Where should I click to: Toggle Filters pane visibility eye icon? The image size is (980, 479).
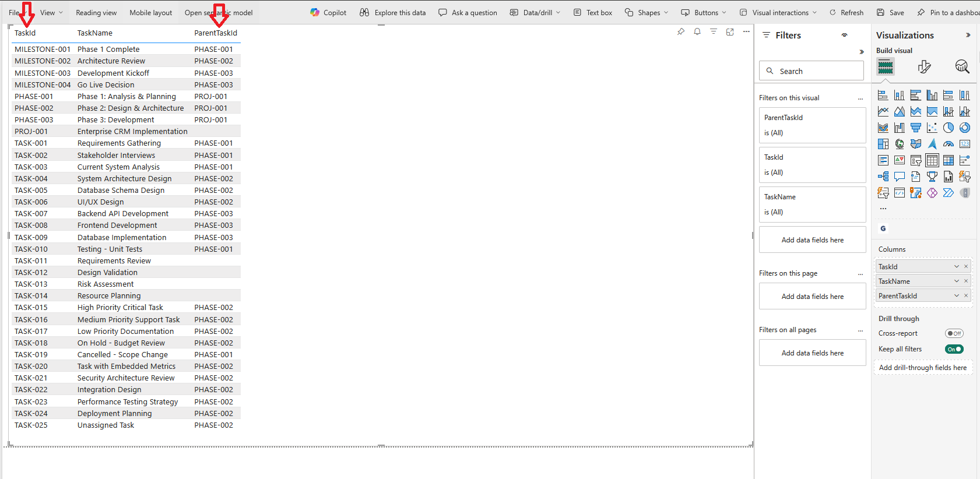tap(844, 36)
